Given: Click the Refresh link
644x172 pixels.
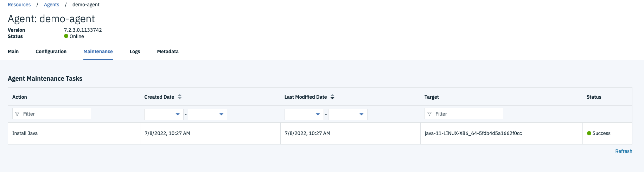Looking at the screenshot, I should [x=624, y=151].
